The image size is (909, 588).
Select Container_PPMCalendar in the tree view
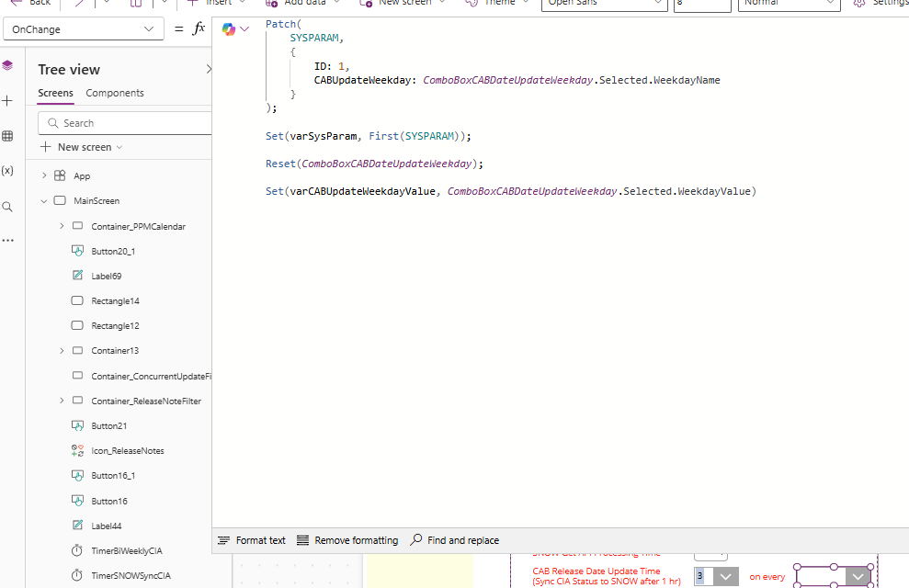click(138, 227)
